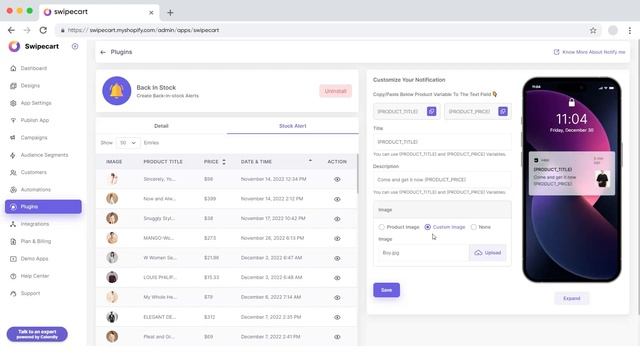View alert for W Women row

pos(337,258)
